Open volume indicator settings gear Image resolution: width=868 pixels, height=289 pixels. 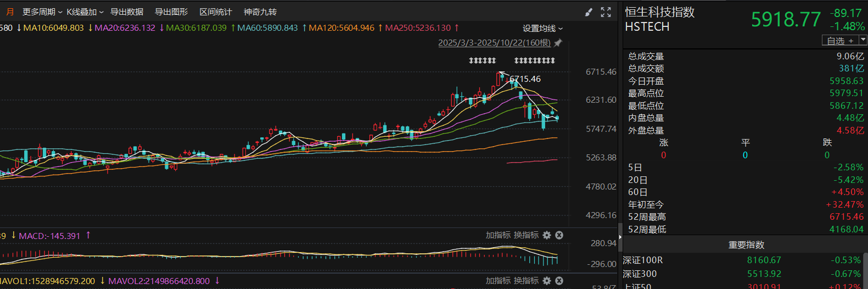click(x=547, y=281)
